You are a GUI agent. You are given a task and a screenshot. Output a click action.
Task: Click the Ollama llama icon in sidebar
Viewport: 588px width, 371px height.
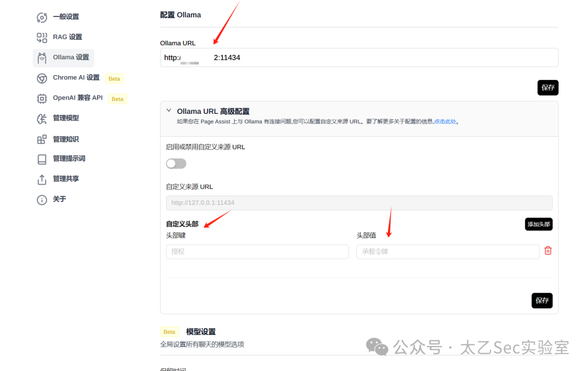pos(41,58)
